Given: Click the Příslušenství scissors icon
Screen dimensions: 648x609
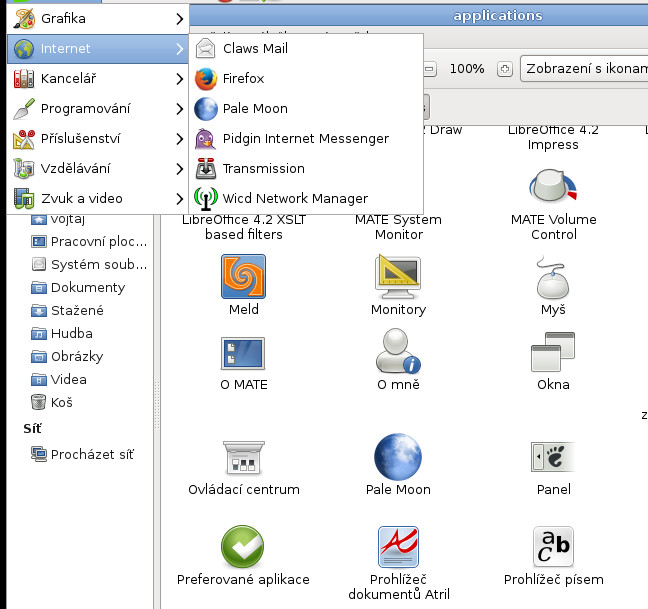Looking at the screenshot, I should 24,139.
